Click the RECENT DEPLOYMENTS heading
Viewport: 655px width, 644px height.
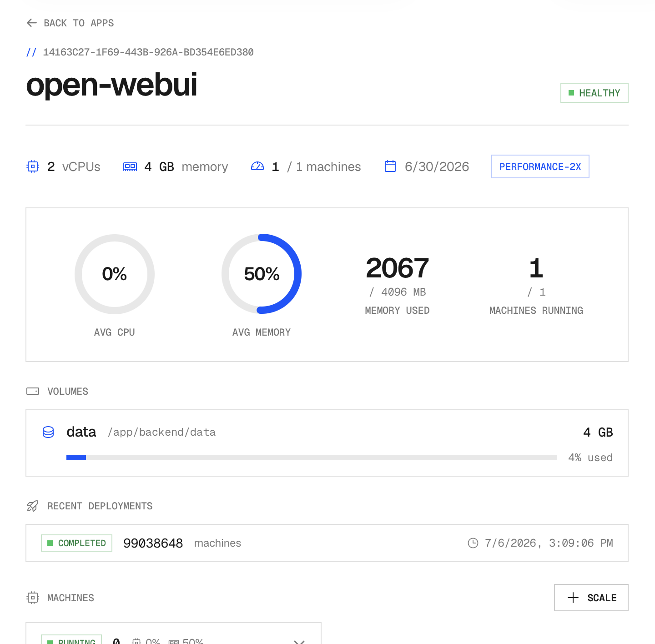click(x=100, y=506)
